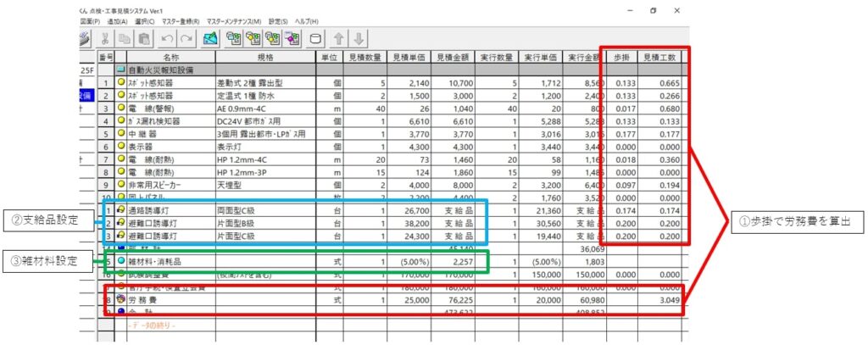The width and height of the screenshot is (868, 345).
Task: Click the Copy toolbar icon
Action: click(125, 38)
